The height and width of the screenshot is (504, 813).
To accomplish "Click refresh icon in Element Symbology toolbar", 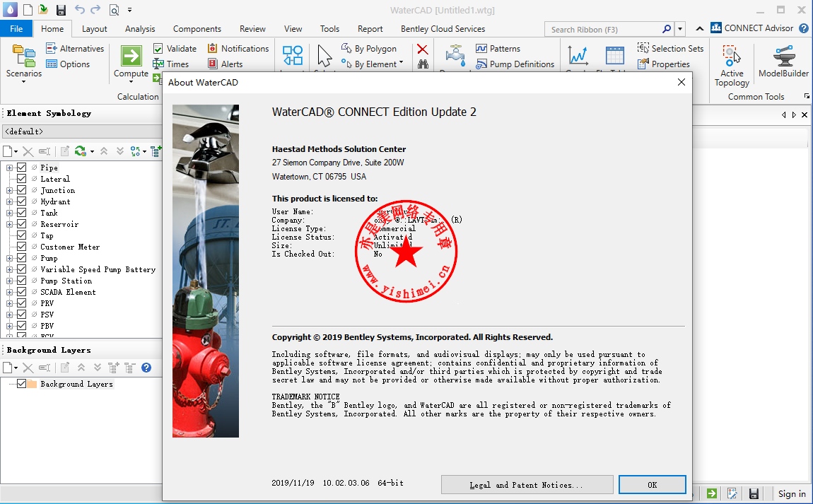I will (x=80, y=151).
